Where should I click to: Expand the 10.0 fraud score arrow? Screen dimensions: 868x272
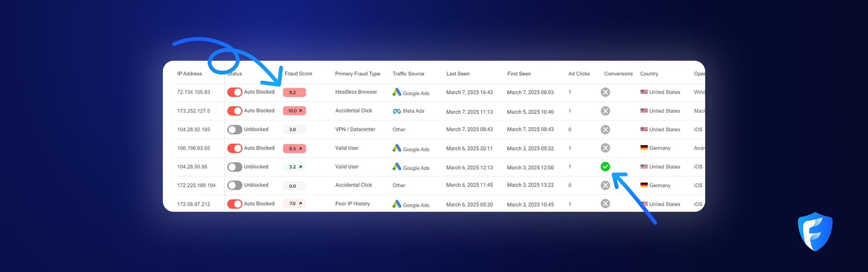300,111
